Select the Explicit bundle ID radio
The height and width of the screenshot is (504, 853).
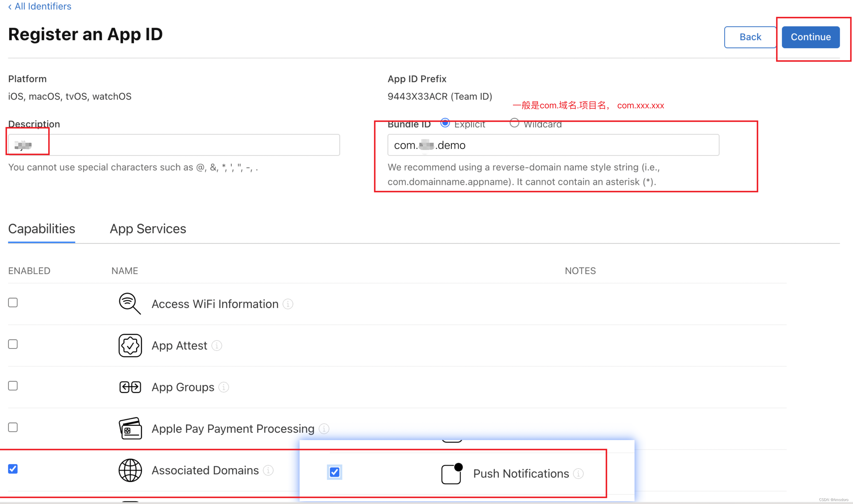(445, 123)
